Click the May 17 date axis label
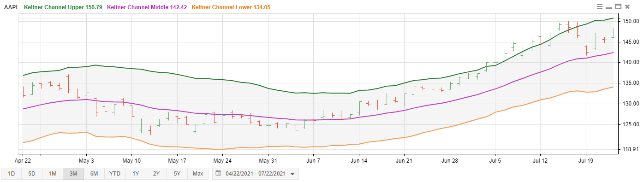 tap(177, 161)
